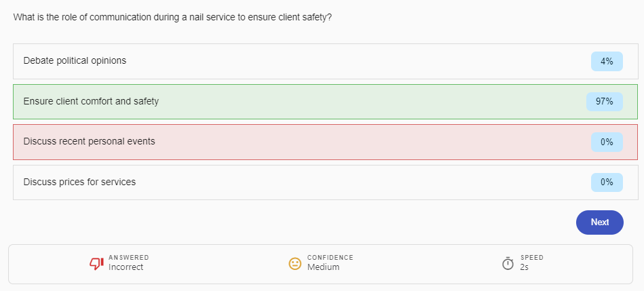Viewport: 644px width, 291px height.
Task: Click the ANSWERED heading label
Action: coord(129,258)
